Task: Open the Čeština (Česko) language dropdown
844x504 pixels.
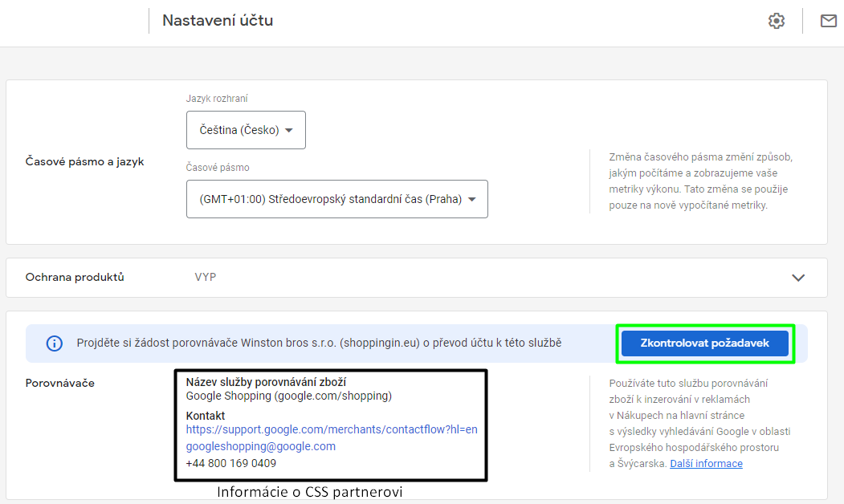Action: click(x=246, y=130)
